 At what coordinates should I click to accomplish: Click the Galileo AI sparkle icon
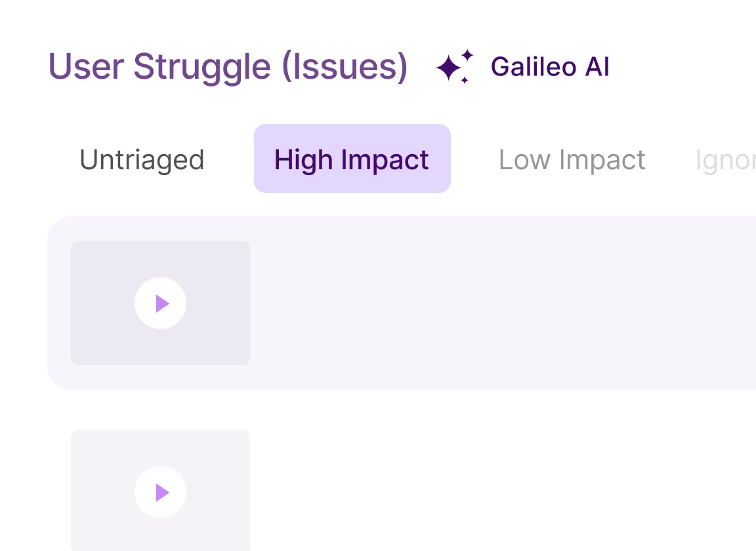coord(454,66)
